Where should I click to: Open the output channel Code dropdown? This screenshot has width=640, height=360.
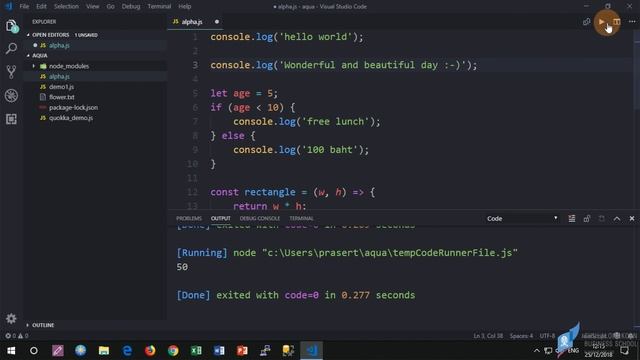point(522,219)
